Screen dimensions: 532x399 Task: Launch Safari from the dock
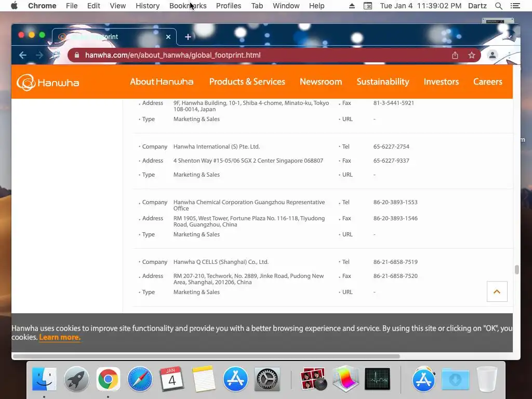[x=140, y=379]
